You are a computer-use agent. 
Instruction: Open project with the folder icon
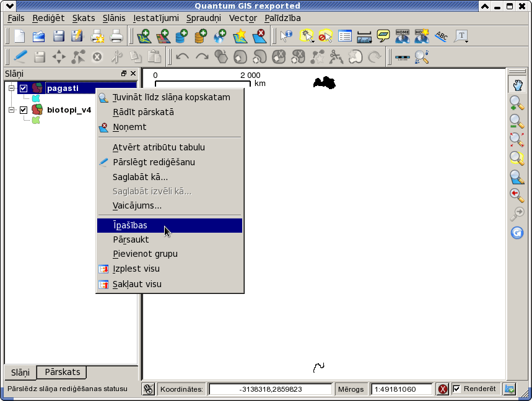(x=38, y=36)
